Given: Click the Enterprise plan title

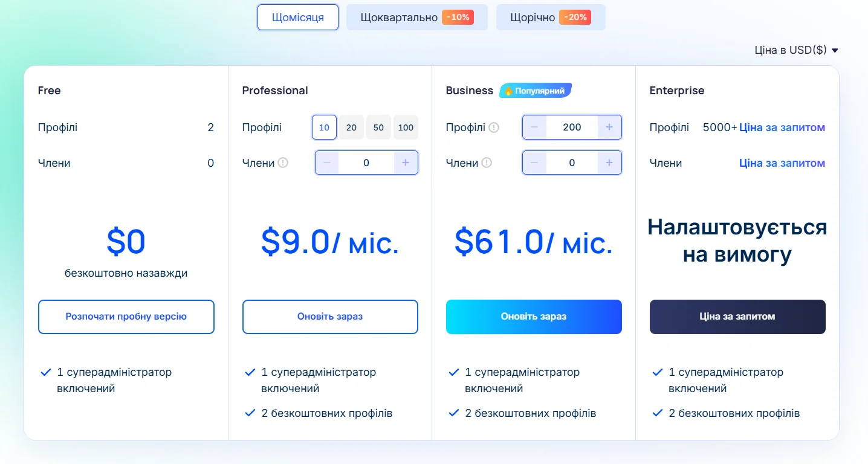Looking at the screenshot, I should [677, 91].
